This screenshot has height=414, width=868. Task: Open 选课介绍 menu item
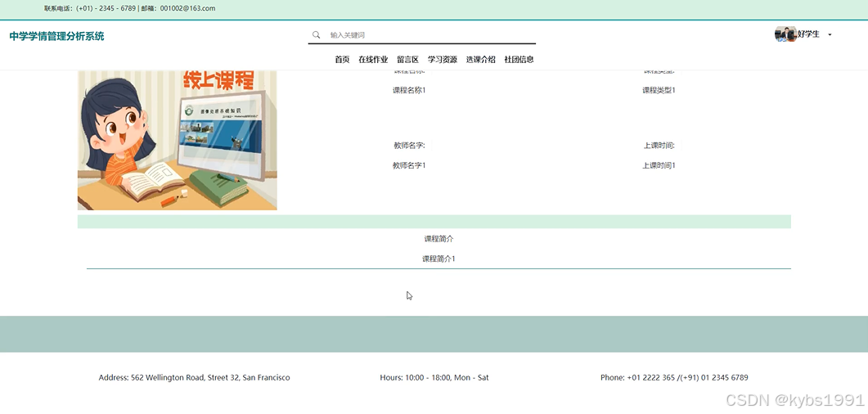[480, 60]
